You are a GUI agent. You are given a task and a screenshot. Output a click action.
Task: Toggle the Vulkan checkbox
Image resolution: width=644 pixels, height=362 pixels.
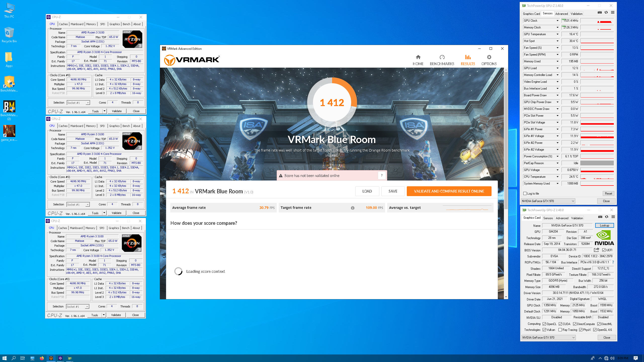(544, 330)
